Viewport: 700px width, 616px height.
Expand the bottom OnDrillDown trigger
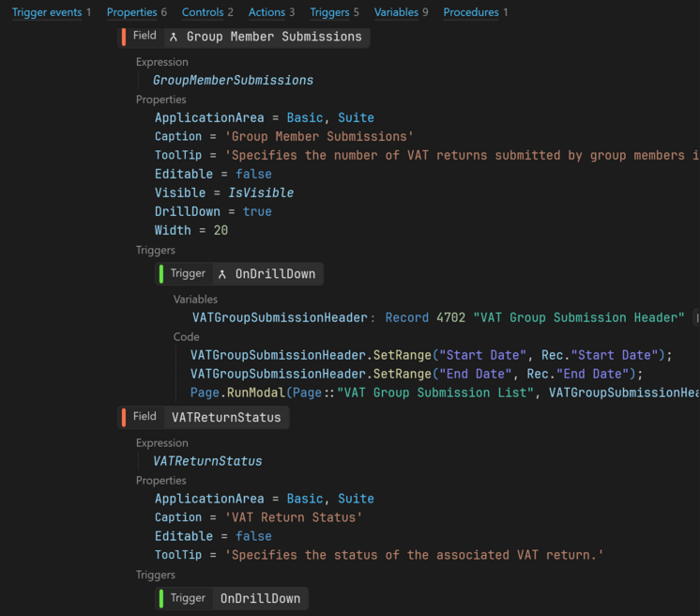point(231,598)
